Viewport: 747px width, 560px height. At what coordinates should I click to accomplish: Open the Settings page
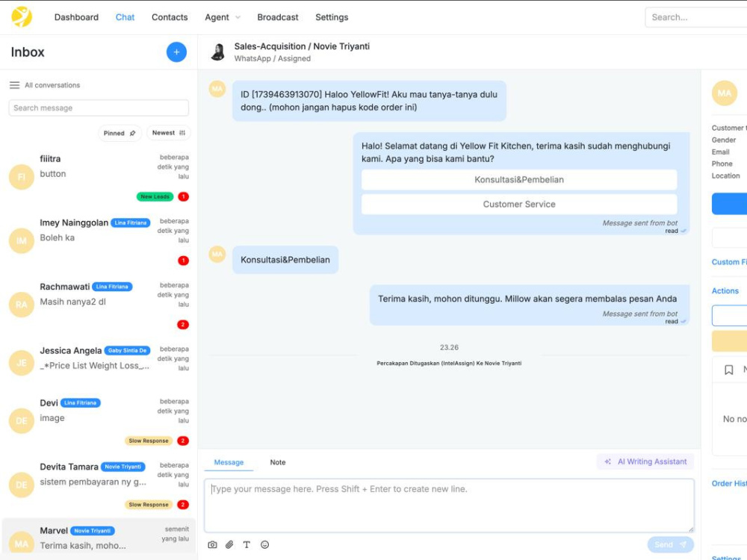point(332,17)
